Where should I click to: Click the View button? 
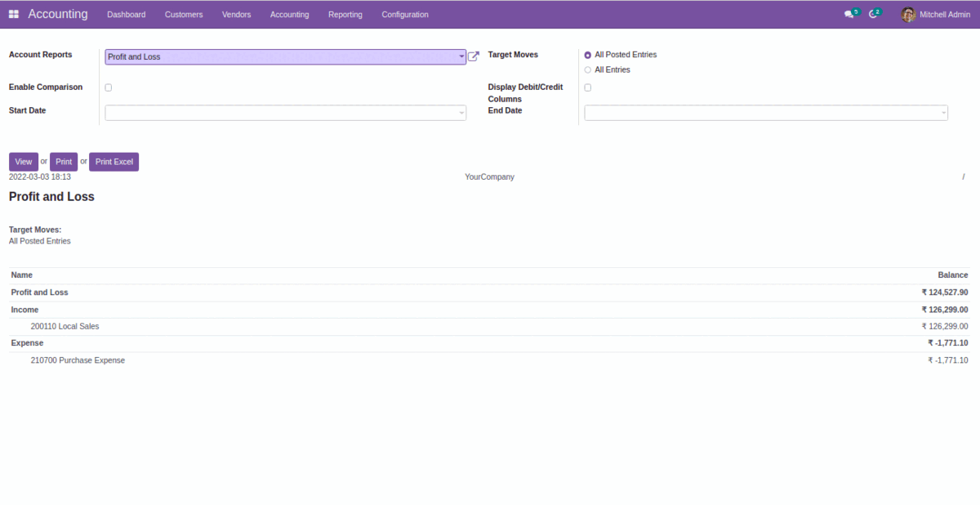coord(24,162)
